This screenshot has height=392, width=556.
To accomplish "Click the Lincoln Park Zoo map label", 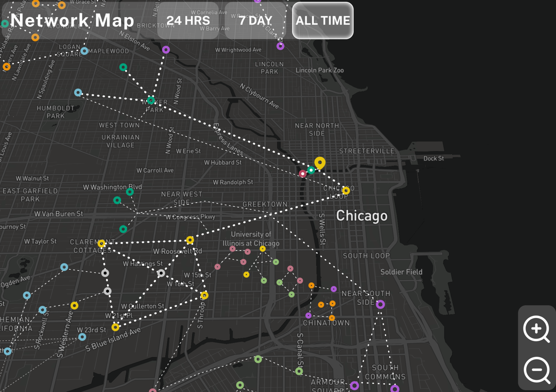I will point(320,70).
